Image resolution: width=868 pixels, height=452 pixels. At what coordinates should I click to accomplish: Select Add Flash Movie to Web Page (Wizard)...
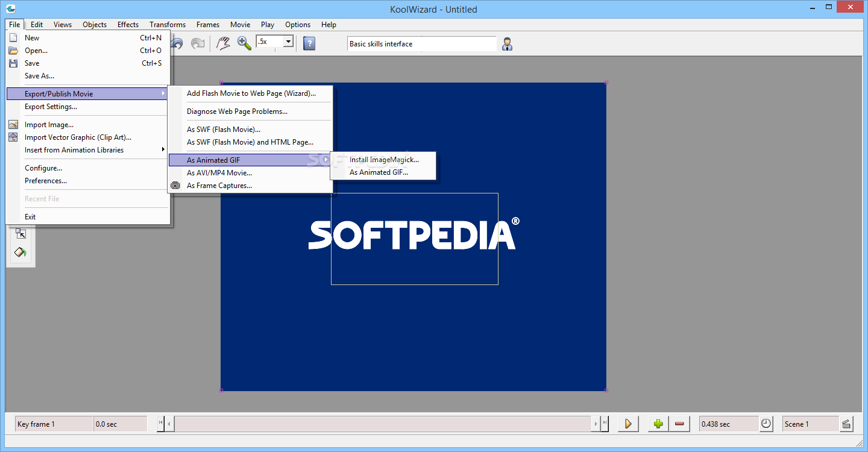coord(250,93)
